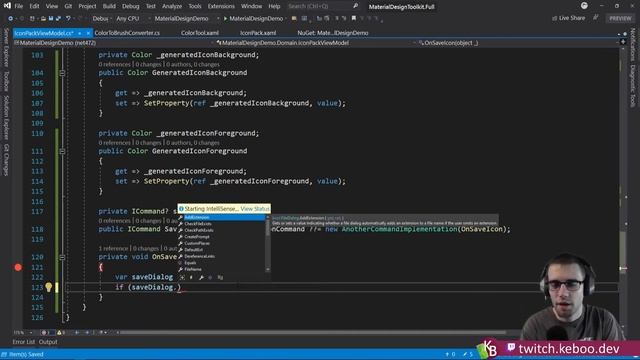Collapse the OnSaveIcon method region

pyautogui.click(x=62, y=258)
